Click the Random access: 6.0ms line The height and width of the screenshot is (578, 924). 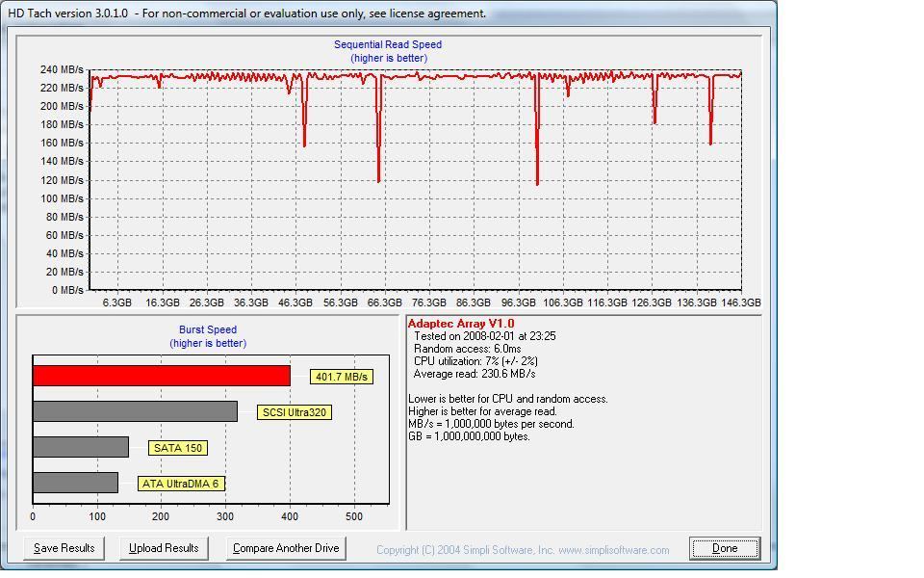[x=467, y=349]
